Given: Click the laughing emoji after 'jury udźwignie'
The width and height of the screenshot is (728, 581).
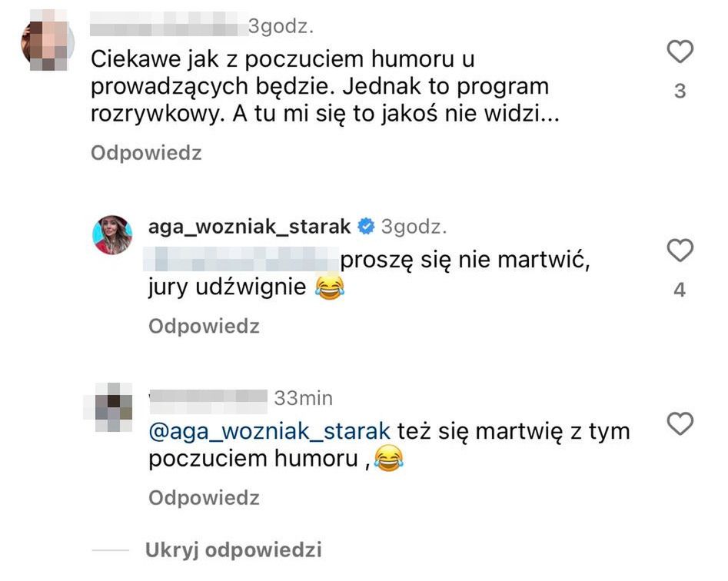Looking at the screenshot, I should coord(329,288).
